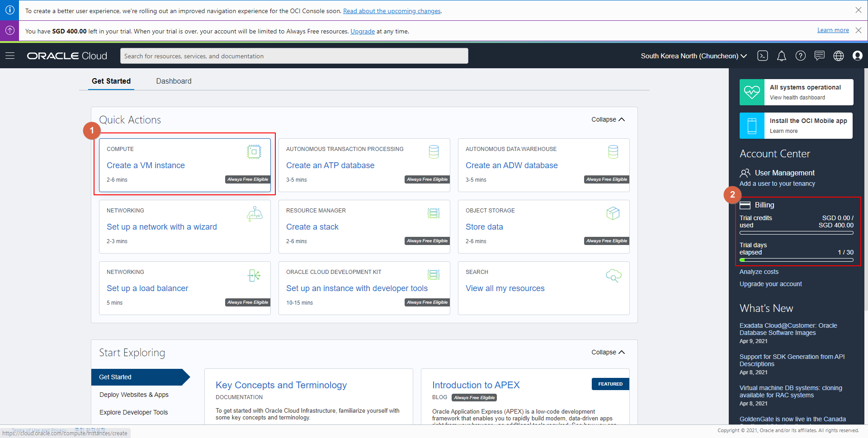Open the language globe menu
Screen dimensions: 868x438
click(x=839, y=56)
